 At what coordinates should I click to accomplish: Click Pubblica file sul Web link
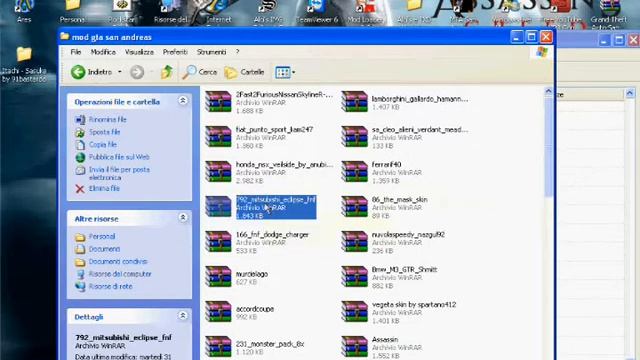pos(119,157)
